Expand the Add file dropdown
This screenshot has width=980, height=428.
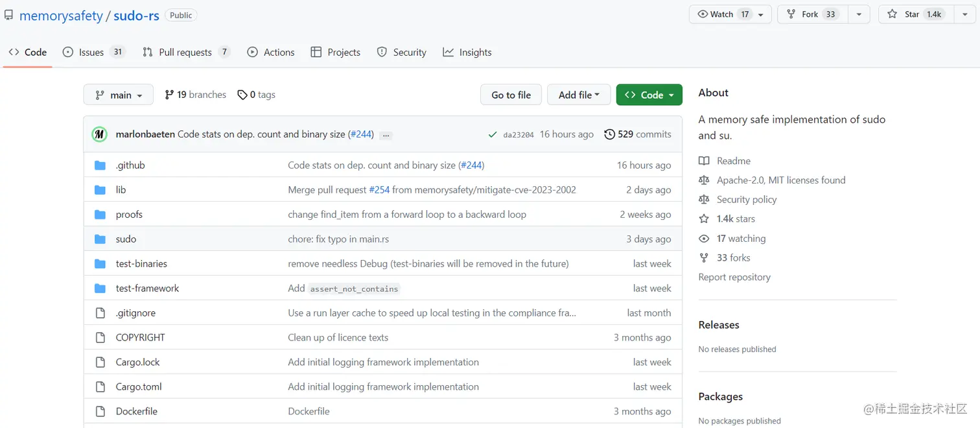[x=579, y=95]
